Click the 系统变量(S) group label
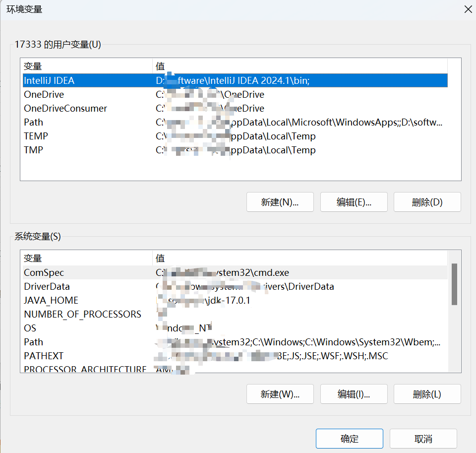This screenshot has width=476, height=453. tap(38, 236)
